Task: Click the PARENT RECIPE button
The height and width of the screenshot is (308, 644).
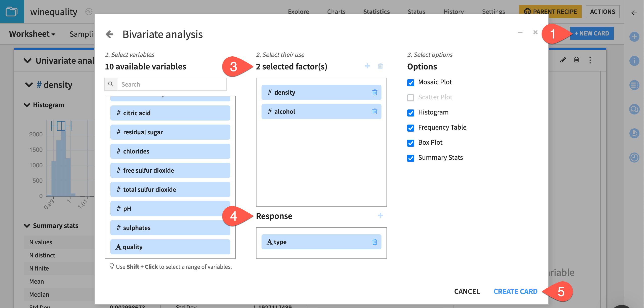Action: tap(550, 12)
